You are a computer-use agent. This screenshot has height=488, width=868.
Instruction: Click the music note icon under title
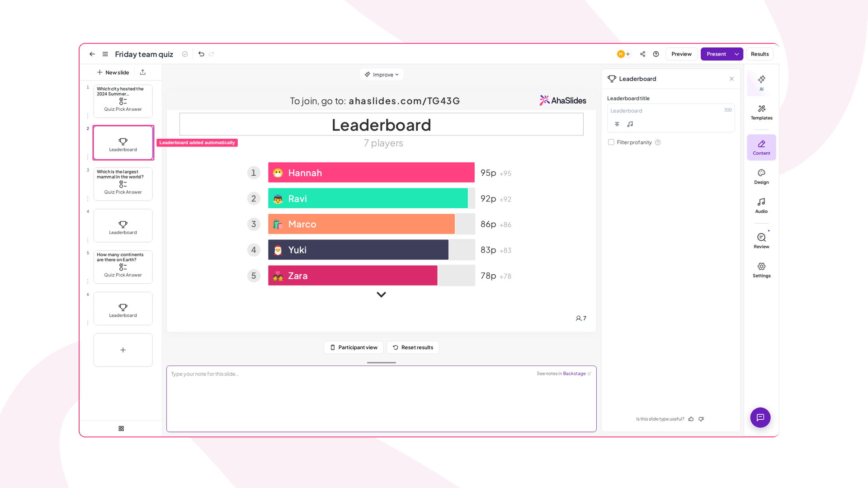630,124
